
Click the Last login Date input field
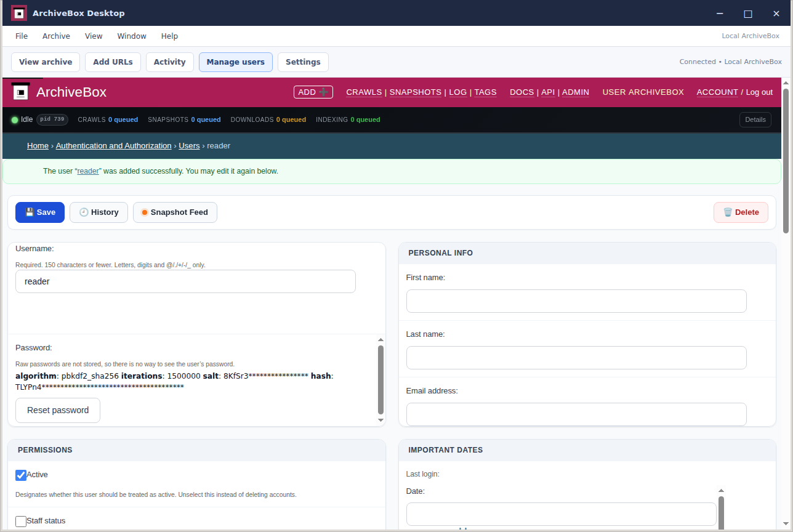pyautogui.click(x=562, y=514)
